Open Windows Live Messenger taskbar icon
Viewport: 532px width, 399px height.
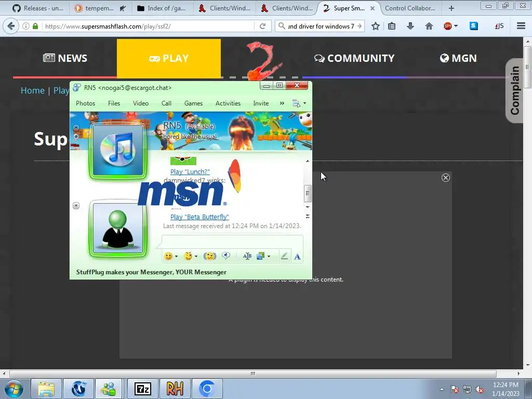point(108,389)
